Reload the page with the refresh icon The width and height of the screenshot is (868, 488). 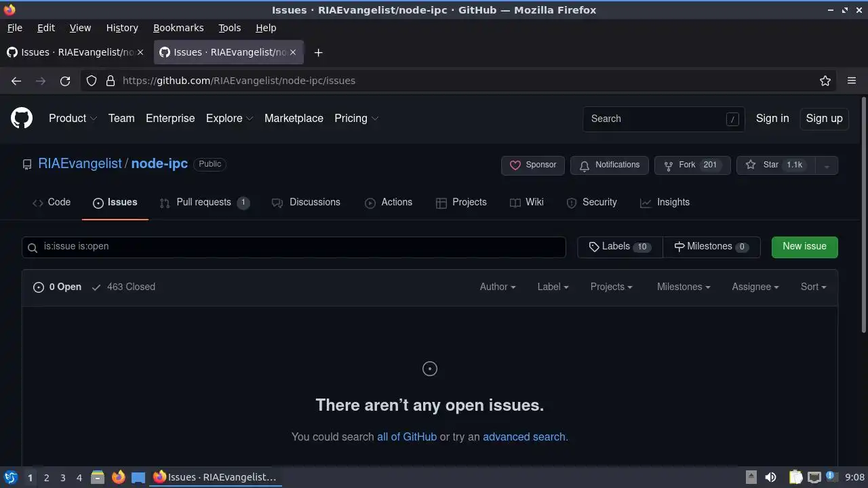pyautogui.click(x=65, y=81)
